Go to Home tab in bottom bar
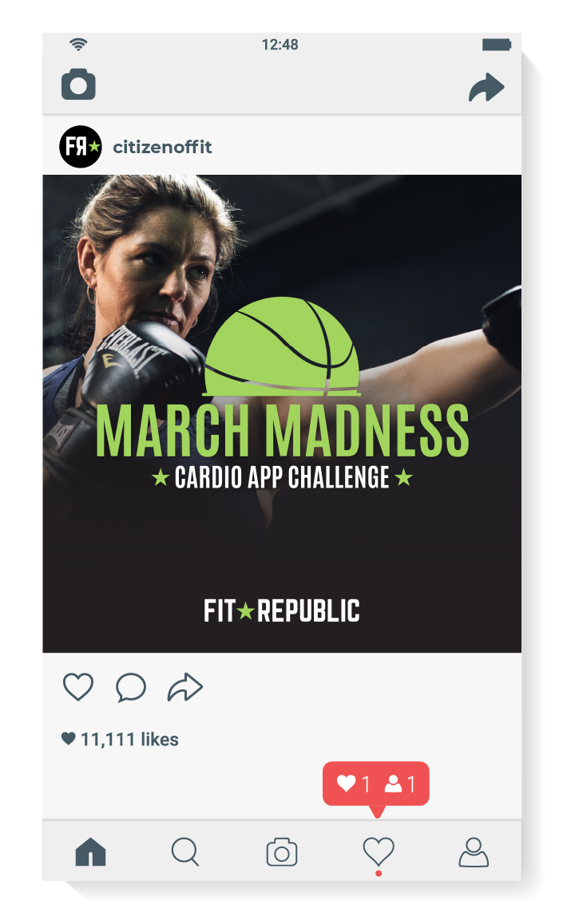Image resolution: width=575 pixels, height=924 pixels. click(x=91, y=852)
